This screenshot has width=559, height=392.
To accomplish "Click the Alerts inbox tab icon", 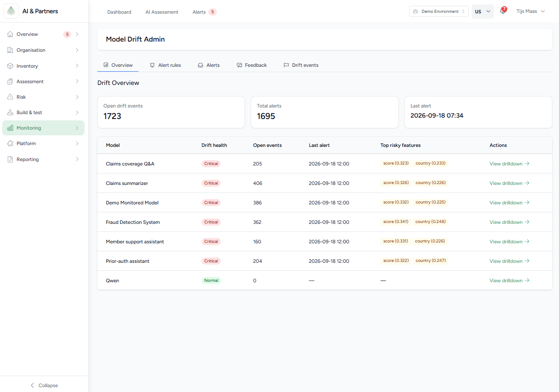I will 200,65.
